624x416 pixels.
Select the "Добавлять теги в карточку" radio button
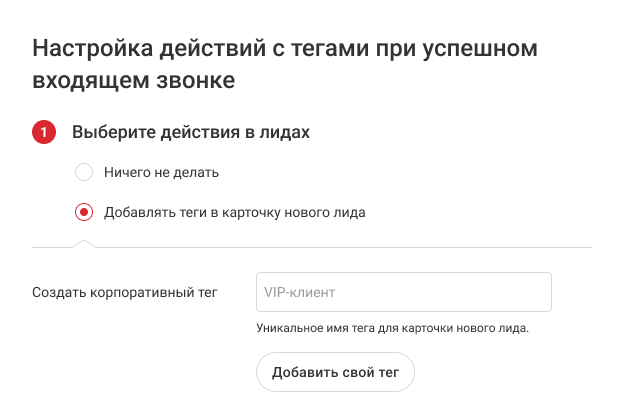(x=85, y=212)
